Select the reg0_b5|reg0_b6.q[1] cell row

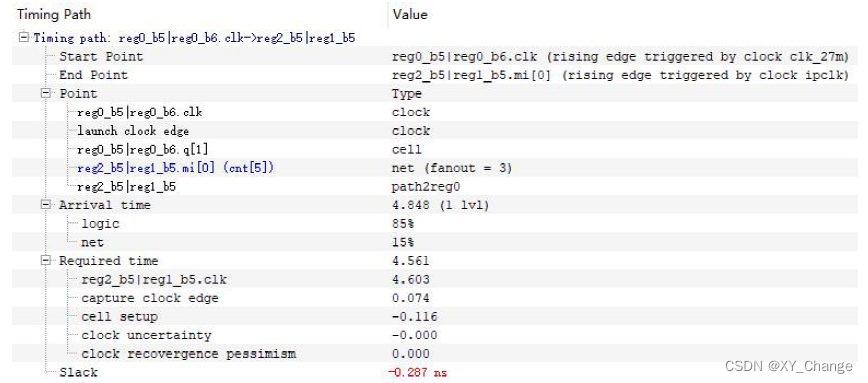[435, 149]
